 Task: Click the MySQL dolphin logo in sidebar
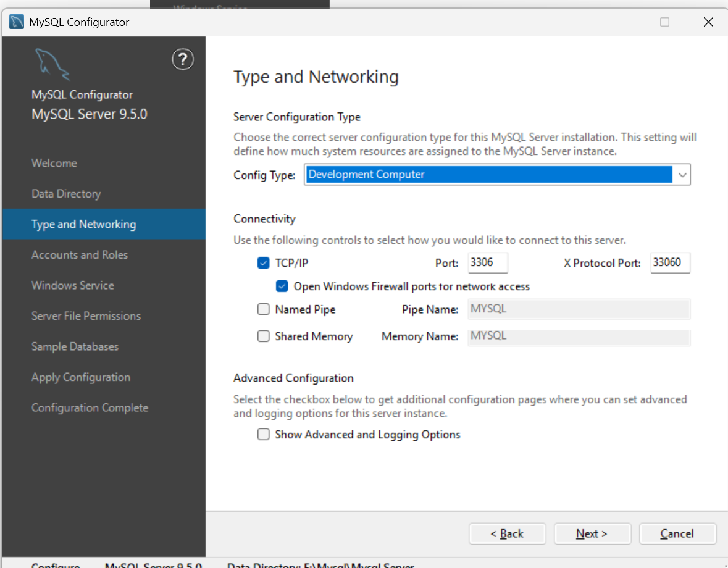point(52,64)
